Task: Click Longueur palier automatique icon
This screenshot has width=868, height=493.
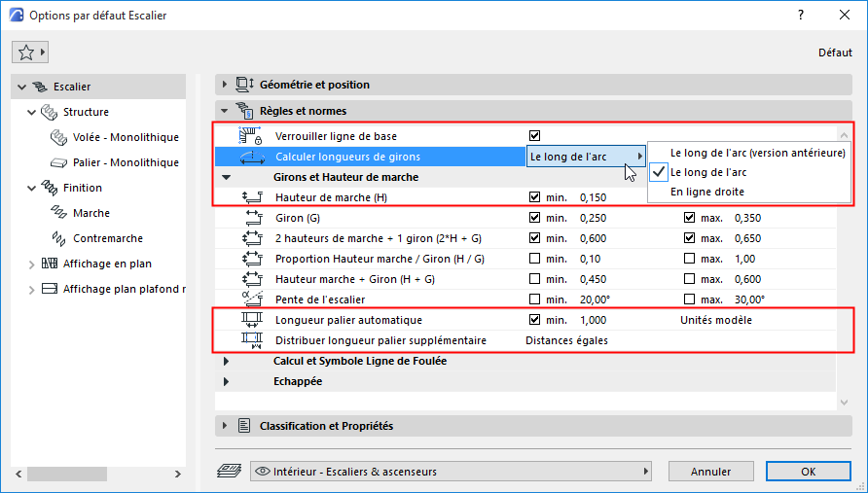Action: coord(252,320)
